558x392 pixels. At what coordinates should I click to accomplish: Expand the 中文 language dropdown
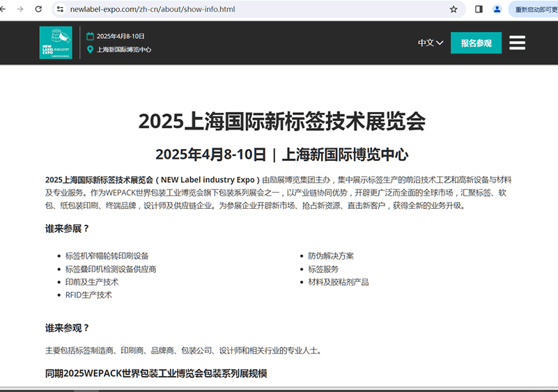(431, 43)
